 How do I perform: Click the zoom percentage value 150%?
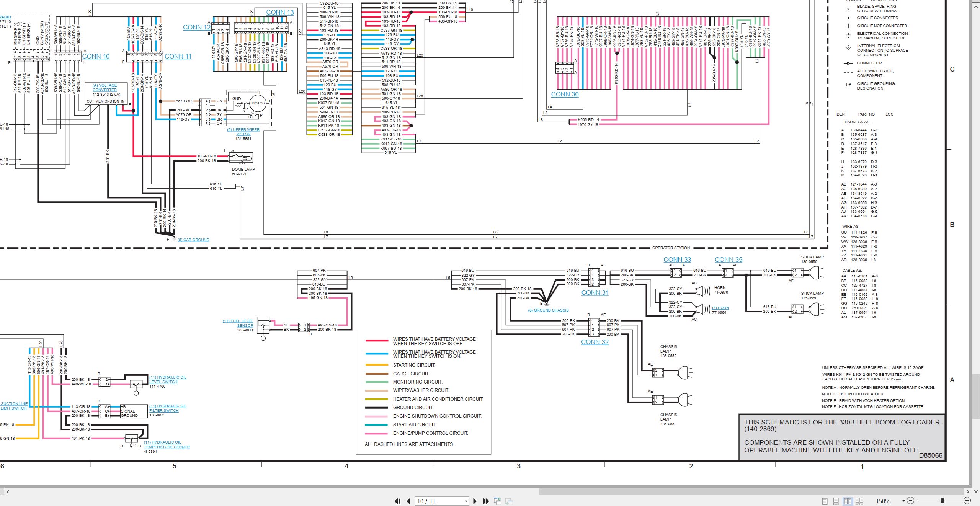point(883,501)
